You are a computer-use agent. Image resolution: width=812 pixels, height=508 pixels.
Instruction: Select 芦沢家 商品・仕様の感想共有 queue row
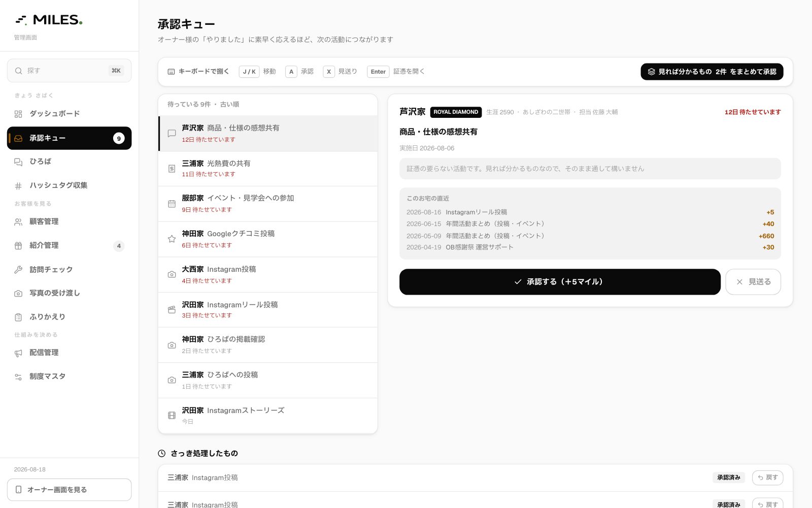[268, 134]
